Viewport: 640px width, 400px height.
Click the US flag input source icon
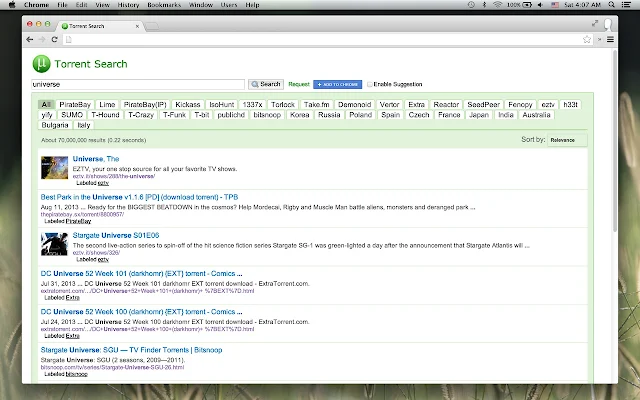555,5
